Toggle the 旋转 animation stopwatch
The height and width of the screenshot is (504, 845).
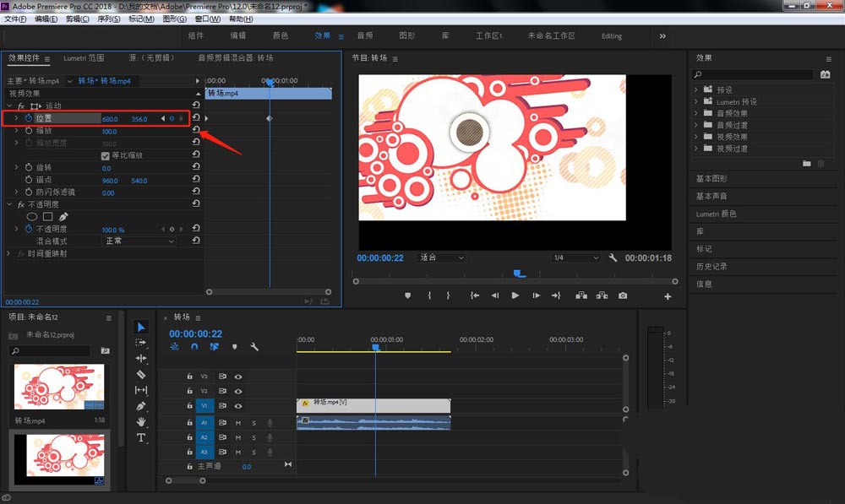click(29, 167)
